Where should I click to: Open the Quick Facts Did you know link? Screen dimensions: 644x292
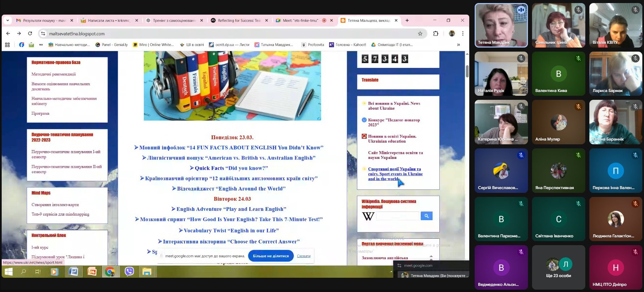pos(231,168)
